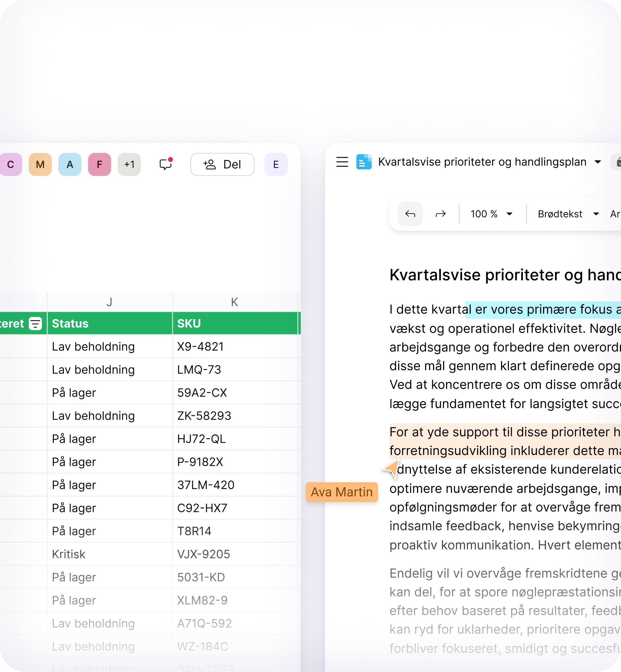Click the cyan highlighted text in first paragraph
Screen dimensions: 621x672
(543, 309)
